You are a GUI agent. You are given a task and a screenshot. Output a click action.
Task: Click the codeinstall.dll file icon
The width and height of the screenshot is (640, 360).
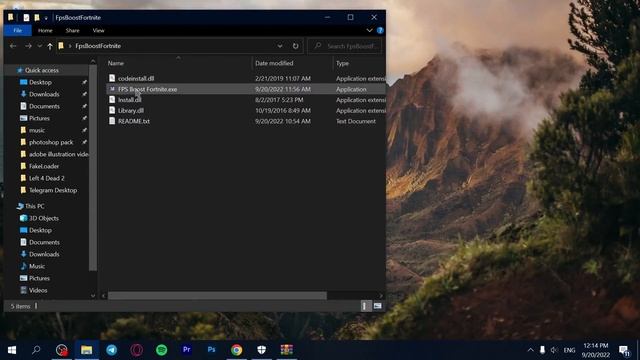[x=112, y=78]
